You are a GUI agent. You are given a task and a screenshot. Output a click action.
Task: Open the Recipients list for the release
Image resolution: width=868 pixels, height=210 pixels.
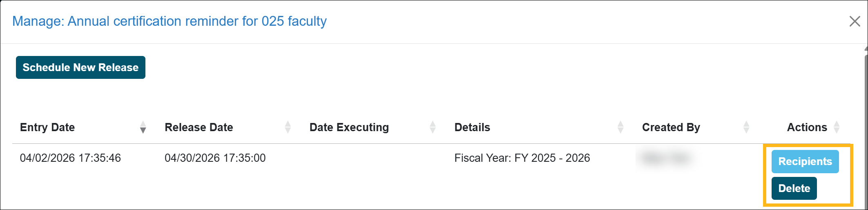click(805, 161)
